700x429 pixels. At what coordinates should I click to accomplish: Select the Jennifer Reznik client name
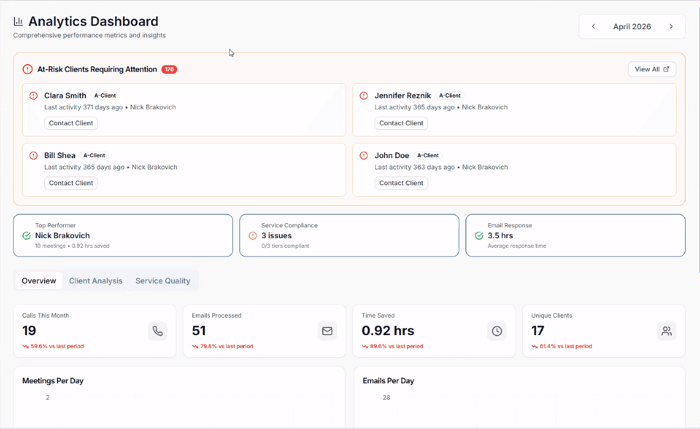pos(403,96)
